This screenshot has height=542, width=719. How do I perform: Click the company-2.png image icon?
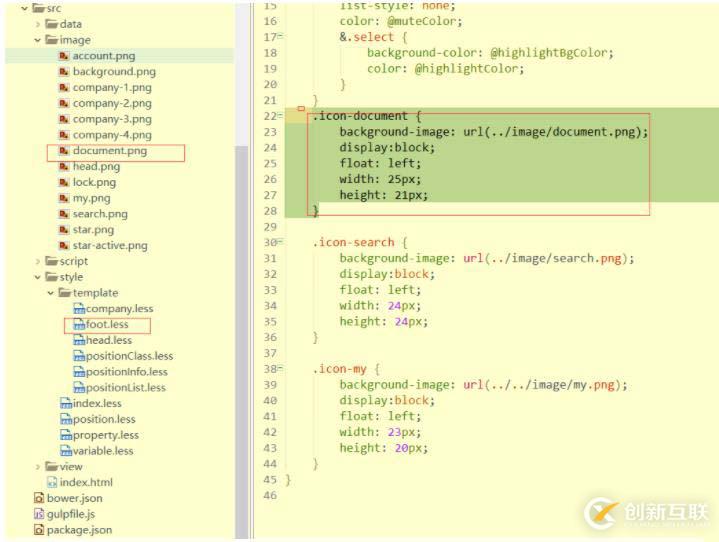tap(64, 104)
